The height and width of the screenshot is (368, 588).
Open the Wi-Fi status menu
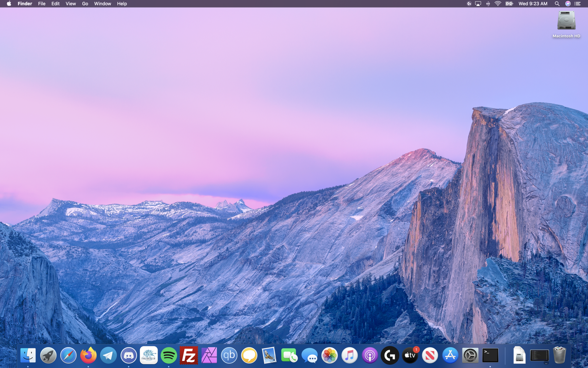tap(498, 4)
